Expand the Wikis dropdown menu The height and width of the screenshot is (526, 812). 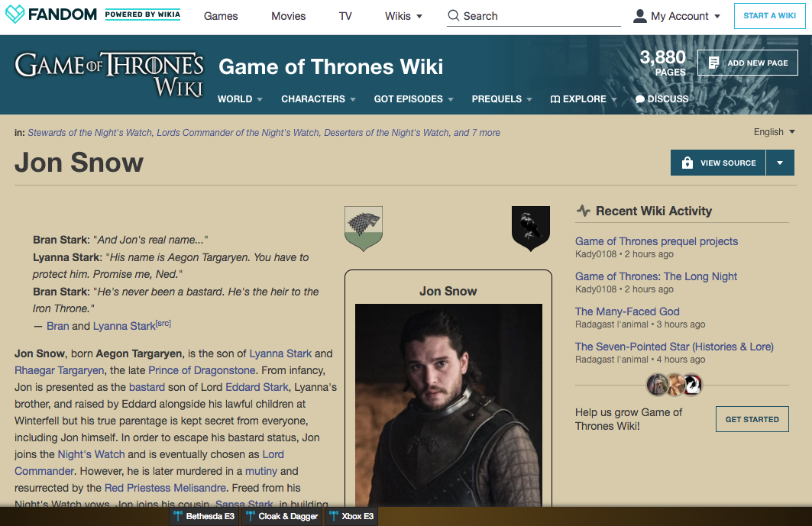[403, 16]
